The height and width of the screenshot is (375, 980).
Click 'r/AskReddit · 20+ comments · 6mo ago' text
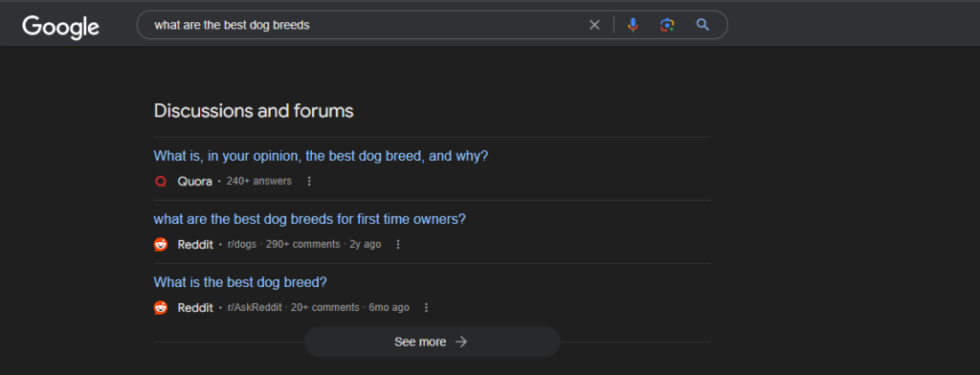coord(318,307)
